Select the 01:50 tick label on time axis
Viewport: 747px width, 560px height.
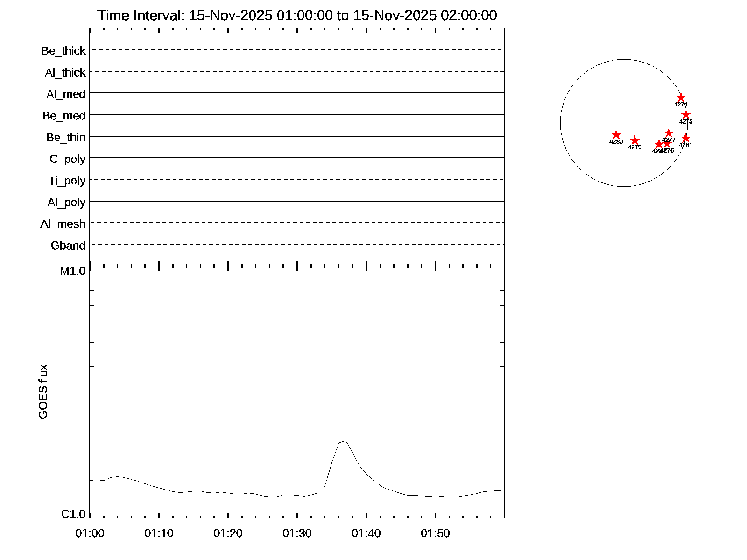[x=435, y=533]
